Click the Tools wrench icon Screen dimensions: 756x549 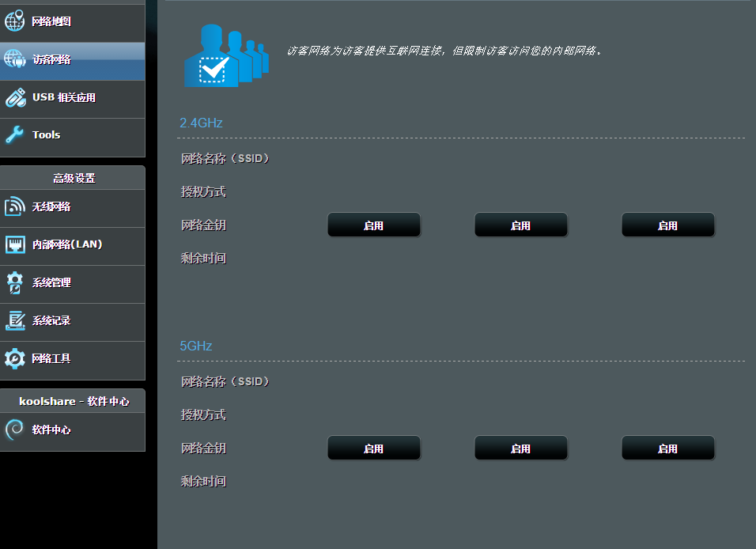[x=14, y=134]
